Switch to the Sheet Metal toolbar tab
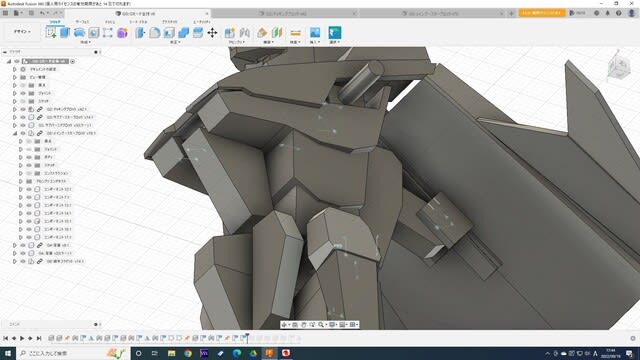Viewport: 640px width, 360px height. [x=138, y=22]
